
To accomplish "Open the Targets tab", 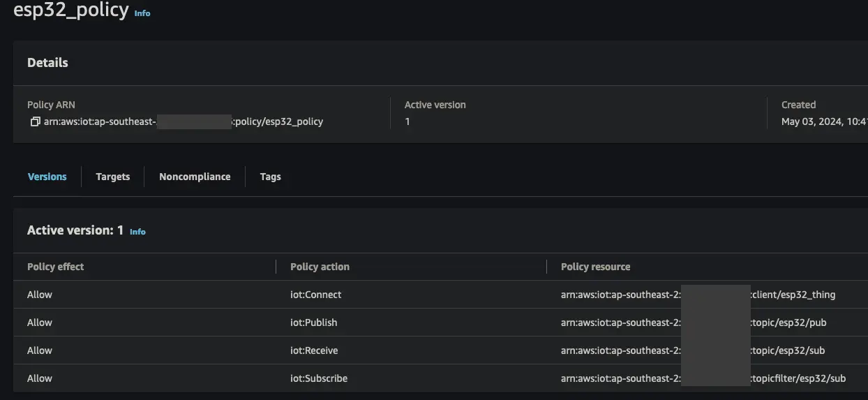I will [113, 177].
